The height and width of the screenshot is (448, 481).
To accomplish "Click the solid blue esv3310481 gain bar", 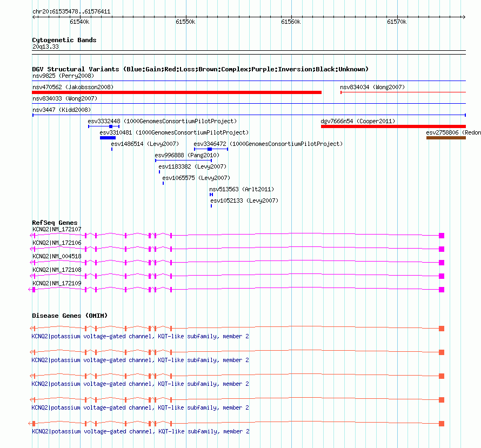I will coord(108,138).
